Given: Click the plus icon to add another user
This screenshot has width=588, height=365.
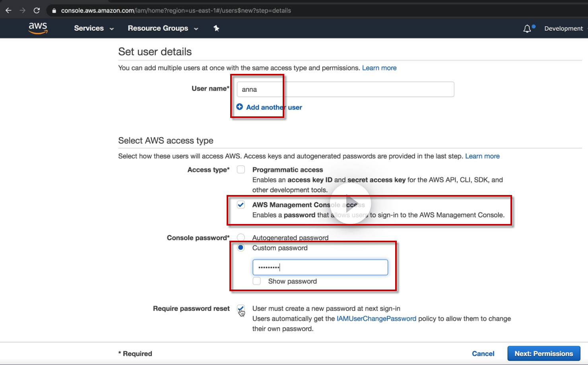Looking at the screenshot, I should [x=240, y=107].
